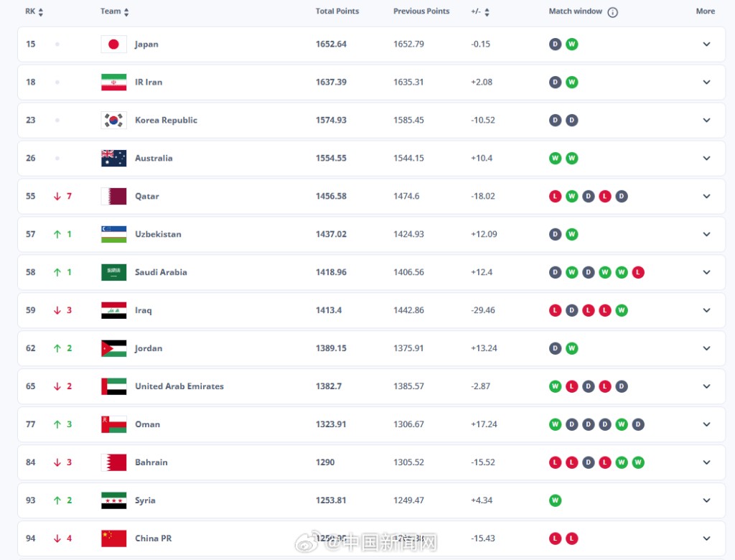Open the IR Iran team link
The image size is (735, 560).
point(149,83)
